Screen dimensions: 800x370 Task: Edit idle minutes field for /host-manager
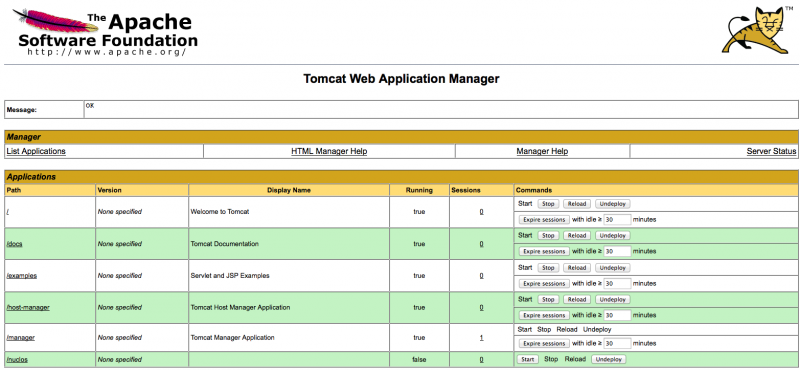(x=617, y=315)
